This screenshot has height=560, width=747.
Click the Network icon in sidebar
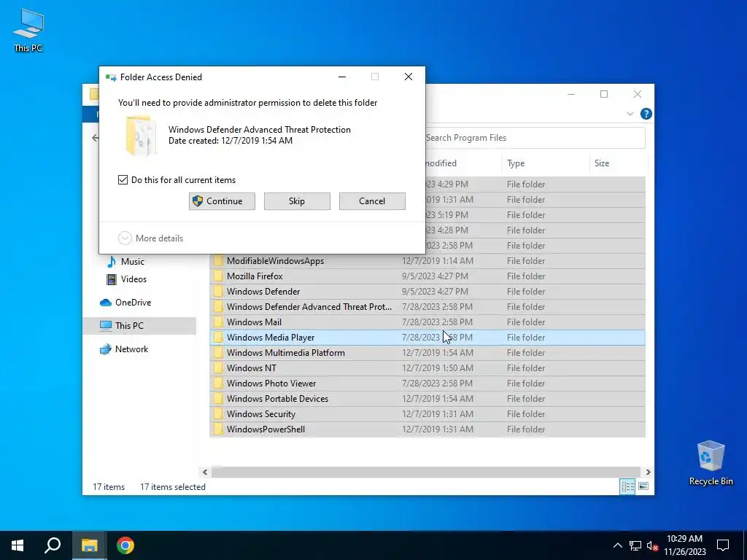click(105, 349)
